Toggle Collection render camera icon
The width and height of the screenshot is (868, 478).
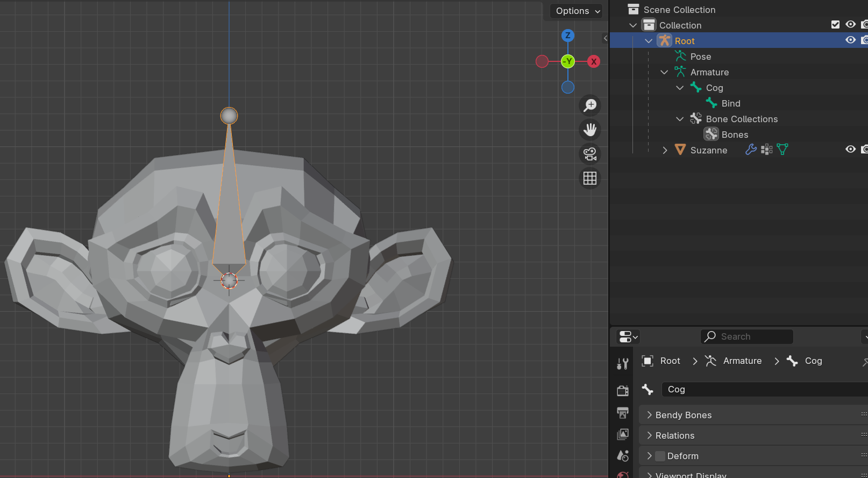click(x=864, y=24)
